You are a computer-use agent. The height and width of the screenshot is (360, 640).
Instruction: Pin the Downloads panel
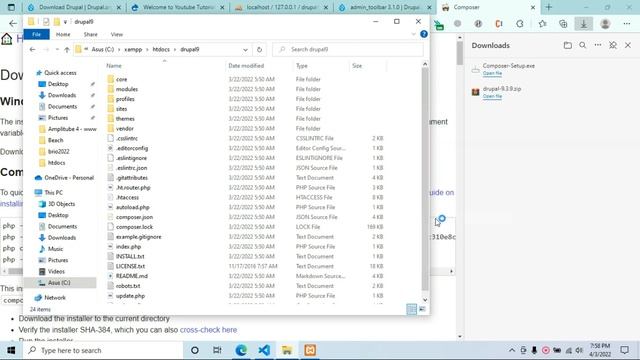(613, 45)
